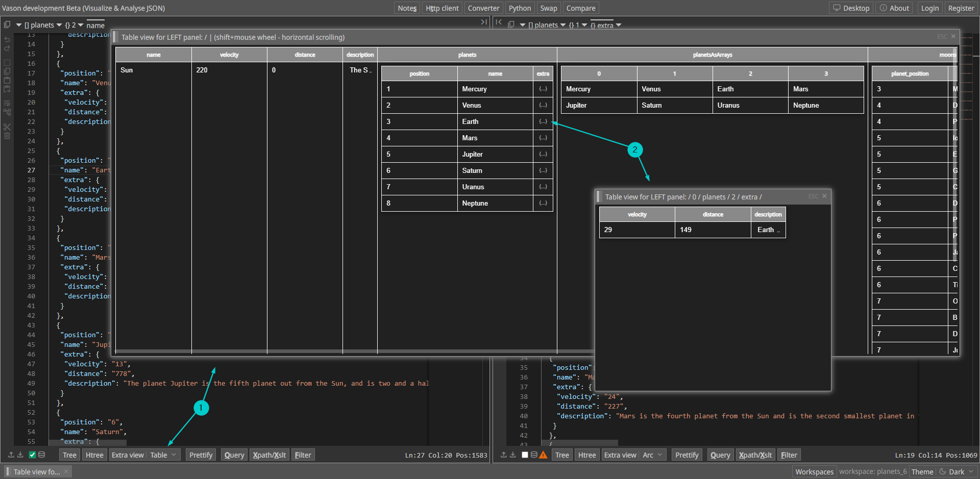980x479 pixels.
Task: Click the collapse-panel arrow icon above left editor
Action: (x=483, y=22)
